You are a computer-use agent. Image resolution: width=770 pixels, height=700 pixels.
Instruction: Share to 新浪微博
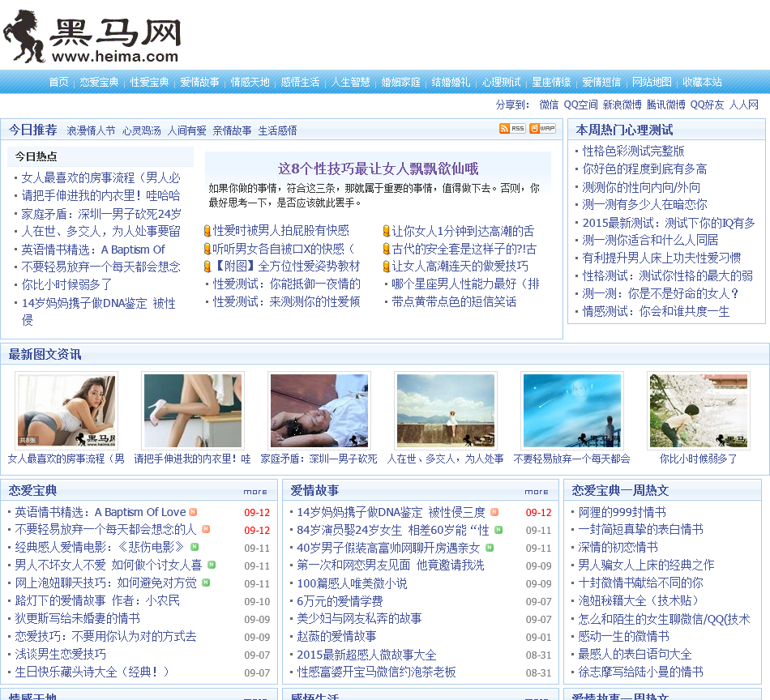[x=622, y=105]
